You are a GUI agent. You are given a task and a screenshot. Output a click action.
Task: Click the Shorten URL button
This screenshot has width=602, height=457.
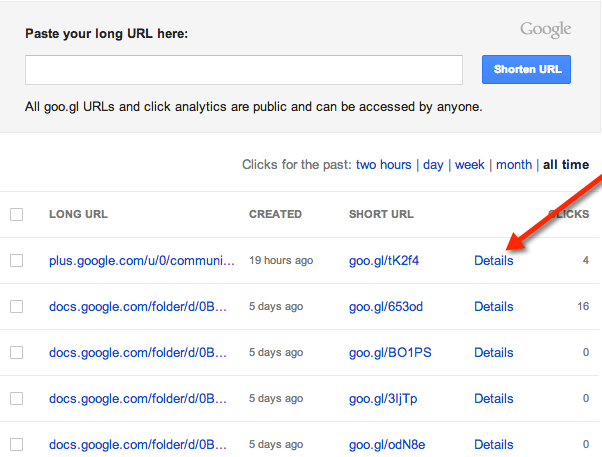point(526,70)
